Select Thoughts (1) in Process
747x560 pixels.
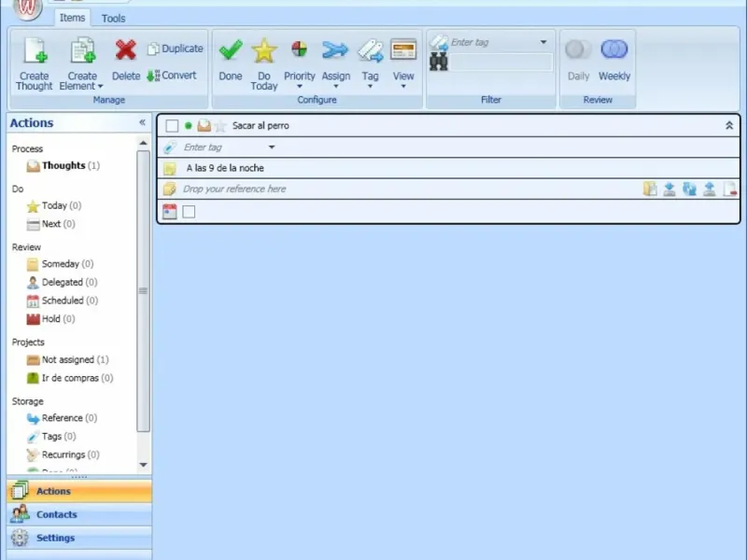point(63,166)
